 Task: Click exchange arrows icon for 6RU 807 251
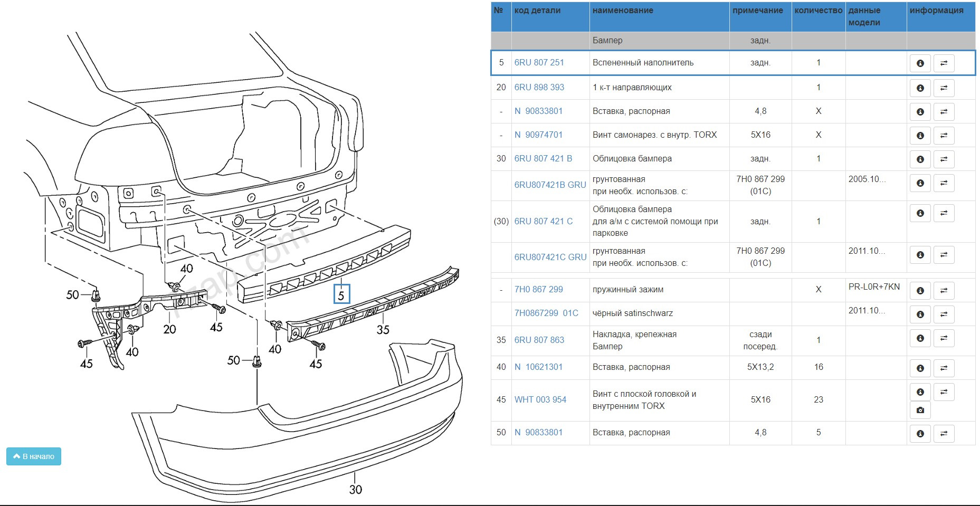pyautogui.click(x=944, y=63)
